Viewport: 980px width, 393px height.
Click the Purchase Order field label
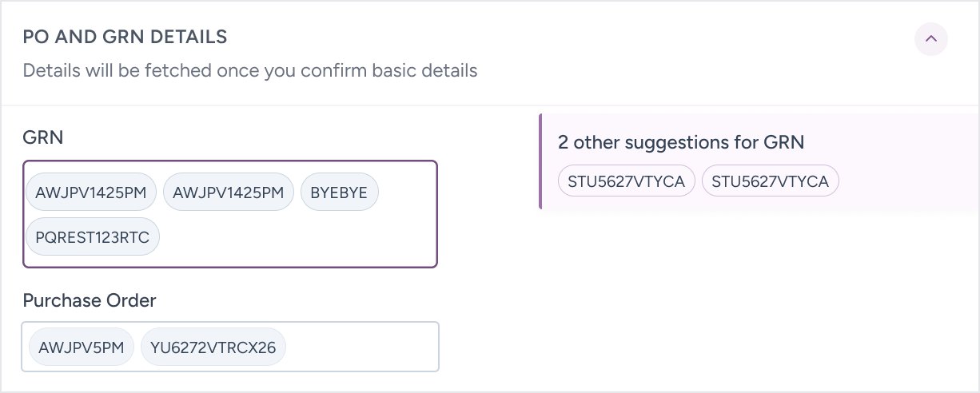click(x=90, y=300)
